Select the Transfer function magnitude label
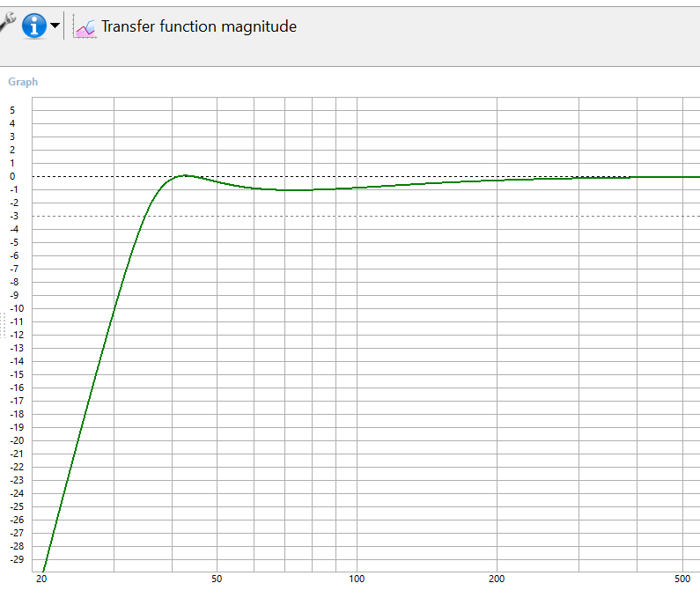The width and height of the screenshot is (700, 598). pyautogui.click(x=199, y=26)
